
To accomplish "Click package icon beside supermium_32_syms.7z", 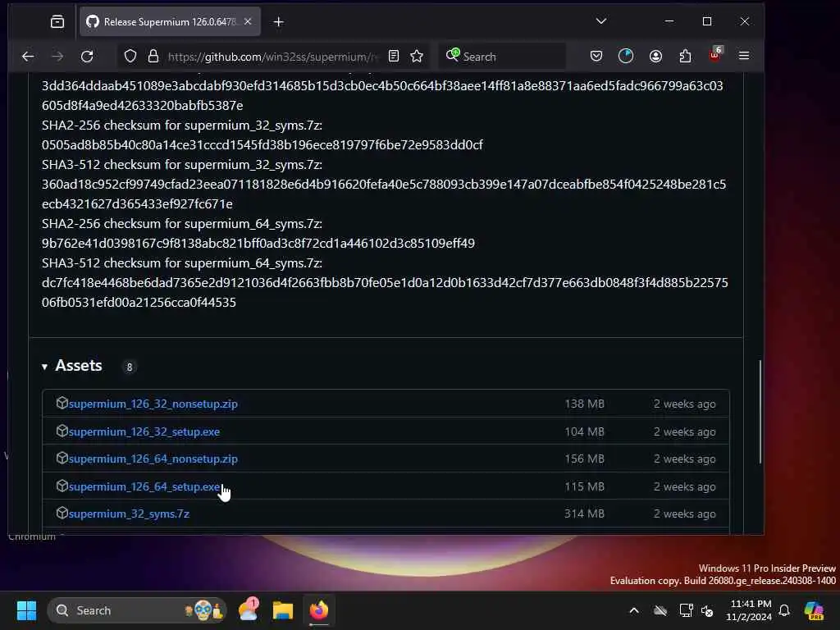I will tap(62, 513).
